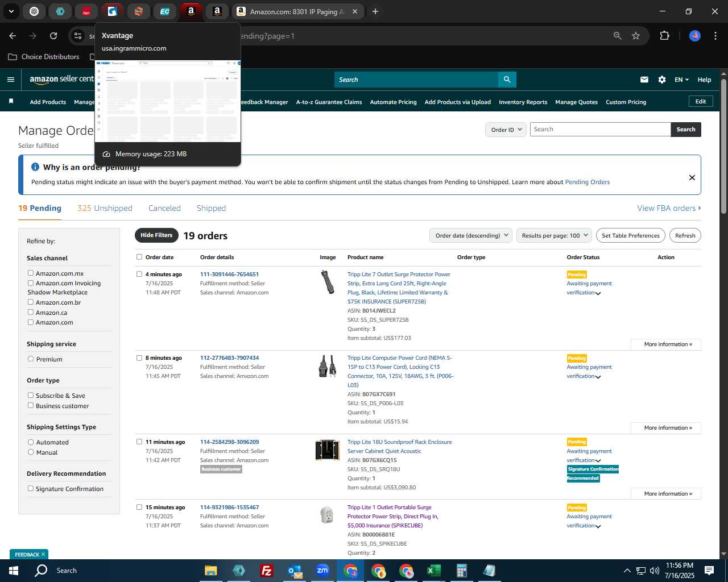This screenshot has height=582, width=728.
Task: Open the Order date (descending) sort dropdown
Action: pos(470,235)
